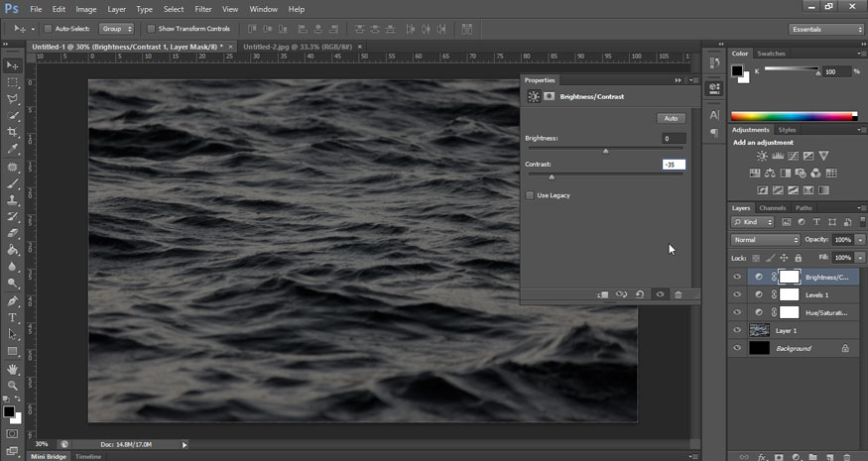This screenshot has width=868, height=461.
Task: Open the Timeline tab
Action: (88, 457)
